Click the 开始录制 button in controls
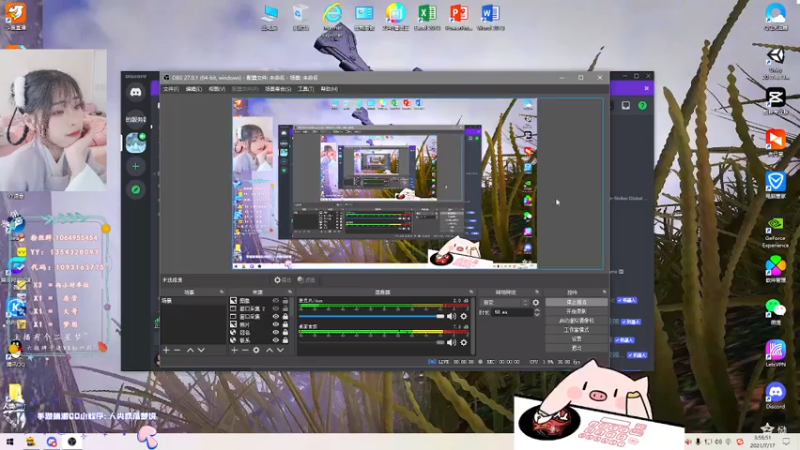The width and height of the screenshot is (800, 450). (577, 311)
